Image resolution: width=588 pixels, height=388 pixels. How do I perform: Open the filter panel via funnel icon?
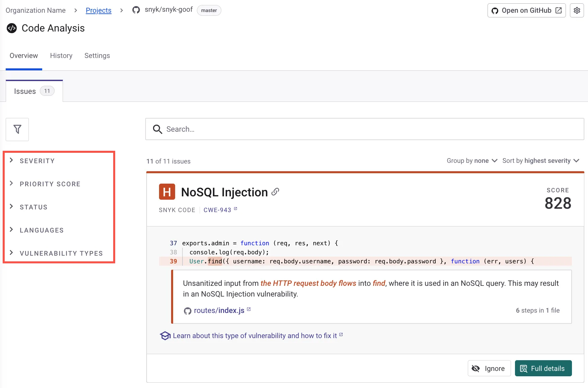coord(17,129)
